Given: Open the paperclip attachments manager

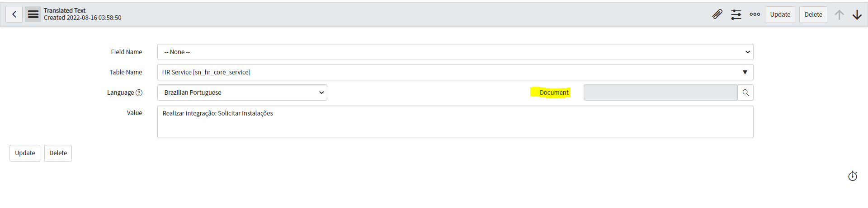Looking at the screenshot, I should coord(717,14).
